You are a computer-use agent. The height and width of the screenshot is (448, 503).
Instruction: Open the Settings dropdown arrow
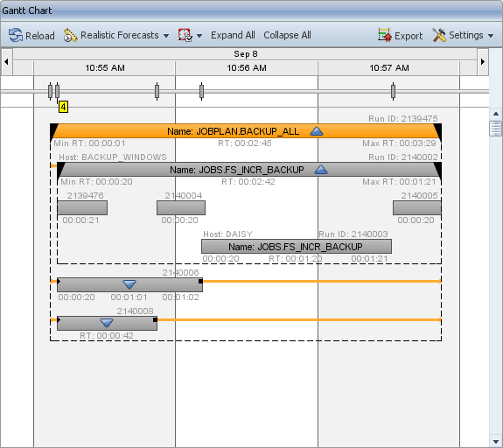pos(491,36)
